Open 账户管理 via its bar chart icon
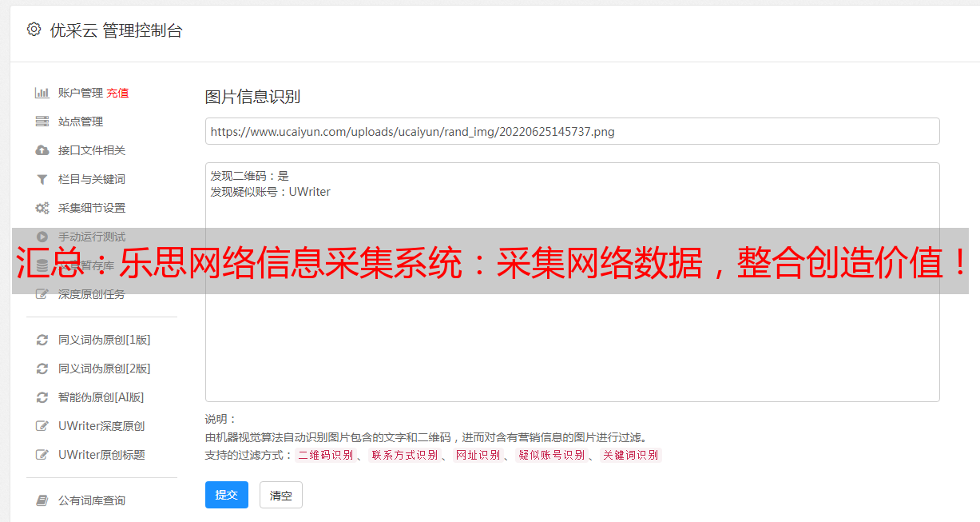This screenshot has height=522, width=980. pyautogui.click(x=42, y=93)
